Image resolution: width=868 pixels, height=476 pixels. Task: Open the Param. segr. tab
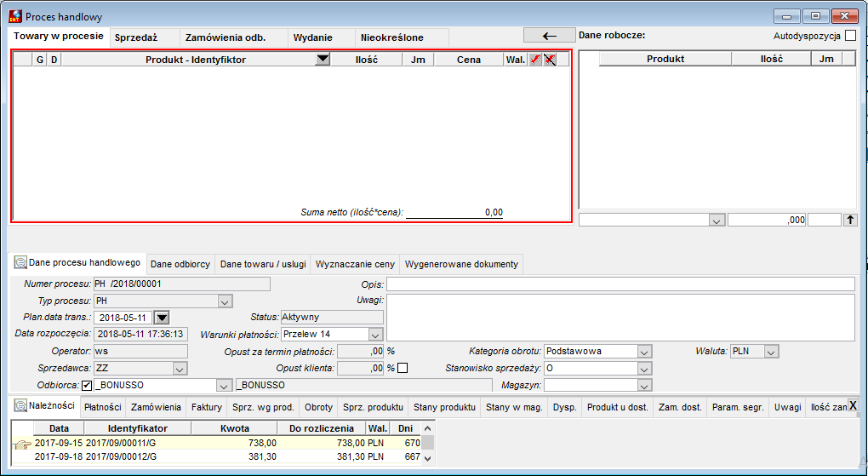click(738, 407)
